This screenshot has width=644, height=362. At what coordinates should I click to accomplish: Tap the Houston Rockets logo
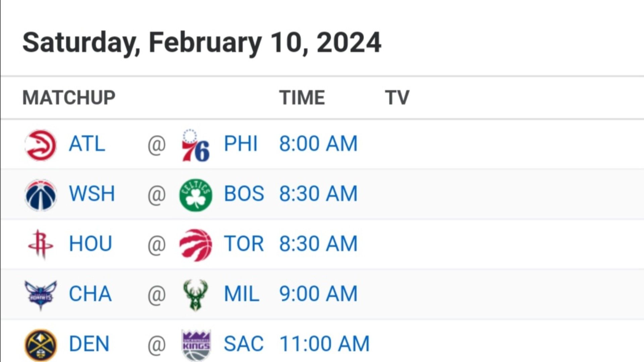[x=41, y=244]
